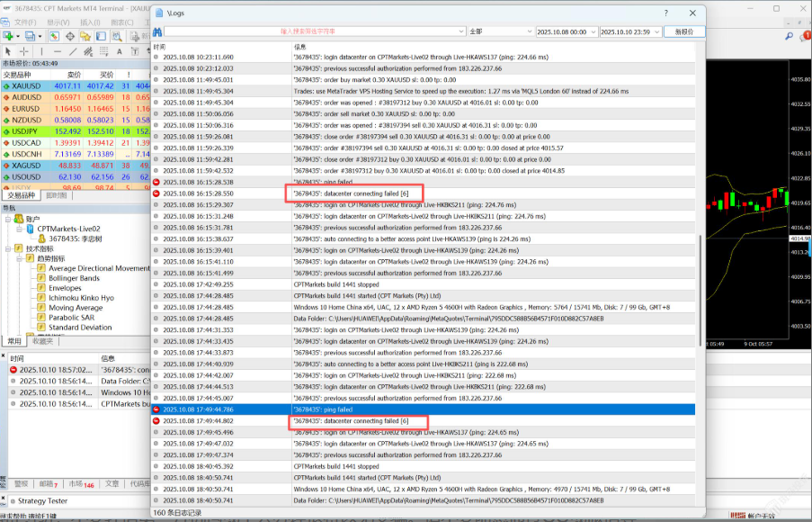Click the new chart plus icon
This screenshot has height=522, width=812.
[x=8, y=36]
